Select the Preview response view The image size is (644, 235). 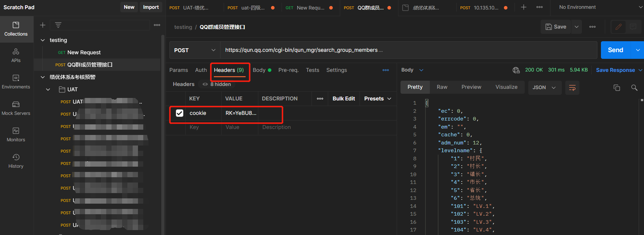[471, 87]
